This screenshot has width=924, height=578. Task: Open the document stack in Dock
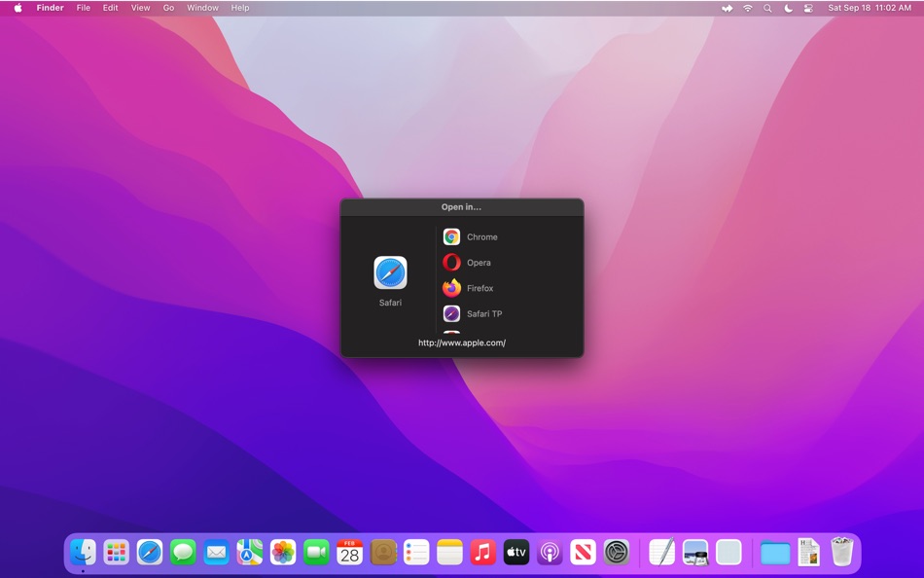tap(808, 553)
